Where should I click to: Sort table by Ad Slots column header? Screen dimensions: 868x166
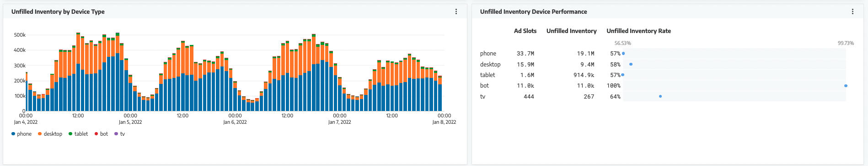(x=525, y=31)
